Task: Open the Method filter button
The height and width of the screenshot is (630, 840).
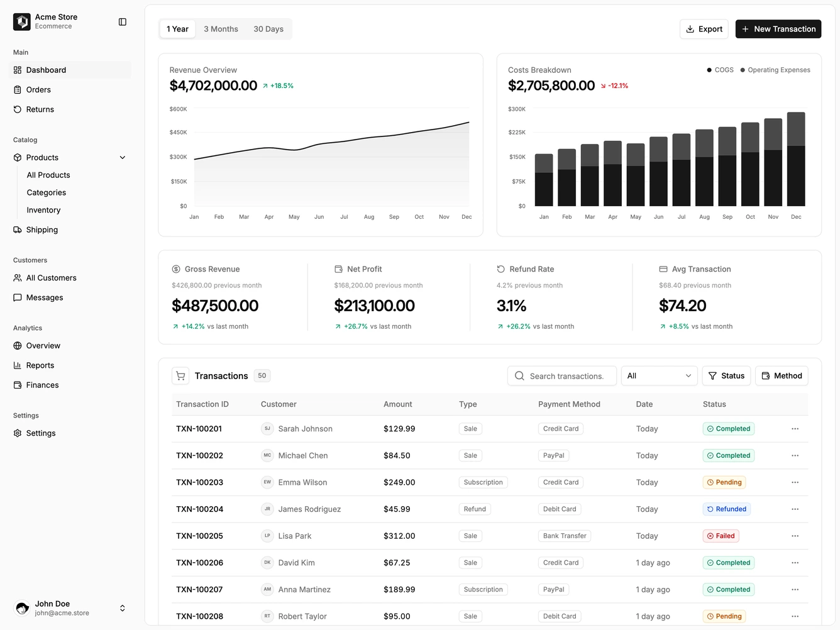Action: (x=782, y=376)
